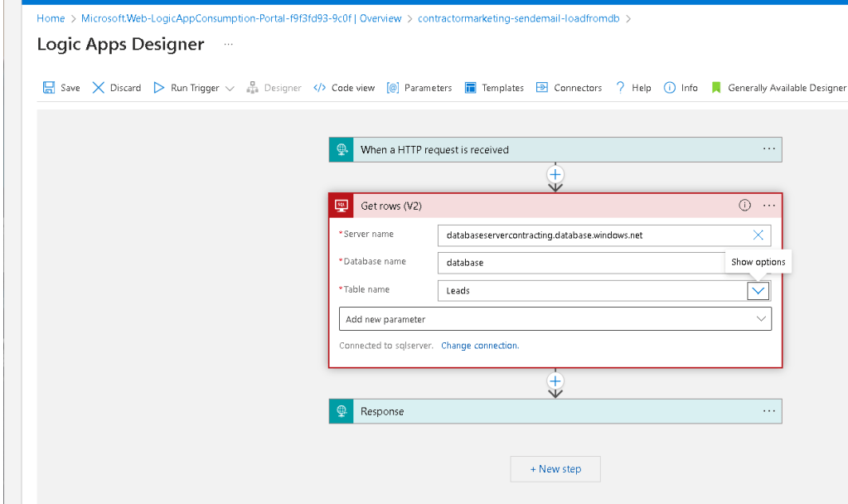848x504 pixels.
Task: Click Change connection link
Action: [x=480, y=346]
